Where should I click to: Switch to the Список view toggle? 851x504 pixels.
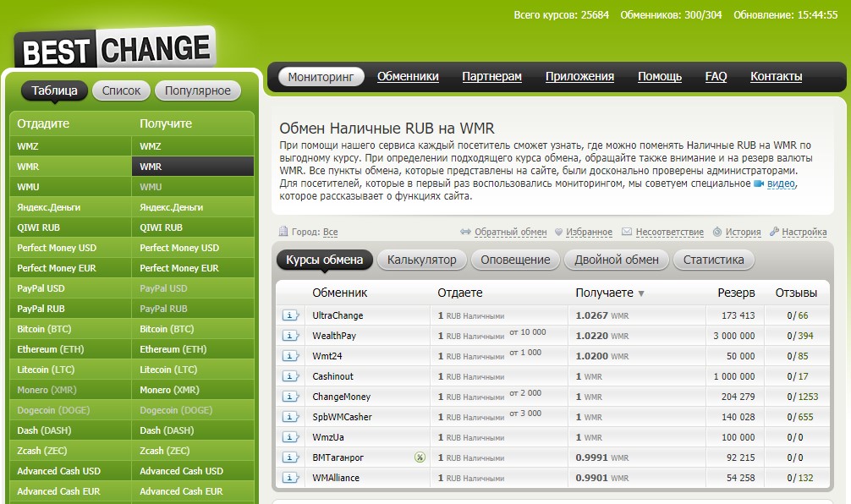(x=122, y=90)
